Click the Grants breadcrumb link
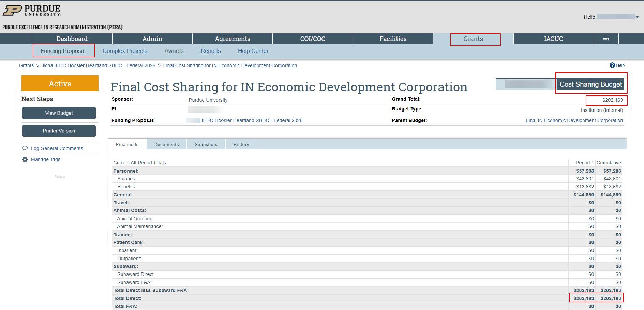The height and width of the screenshot is (310, 644). pyautogui.click(x=26, y=65)
